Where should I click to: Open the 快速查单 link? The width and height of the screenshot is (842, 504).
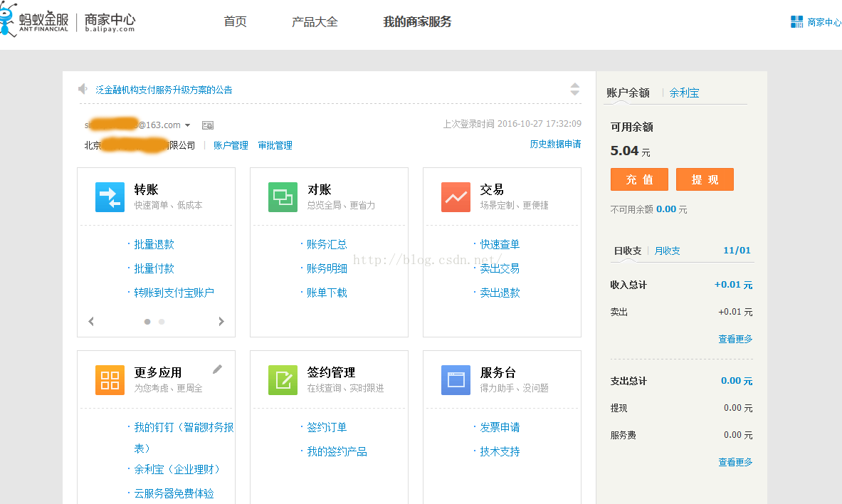click(500, 244)
